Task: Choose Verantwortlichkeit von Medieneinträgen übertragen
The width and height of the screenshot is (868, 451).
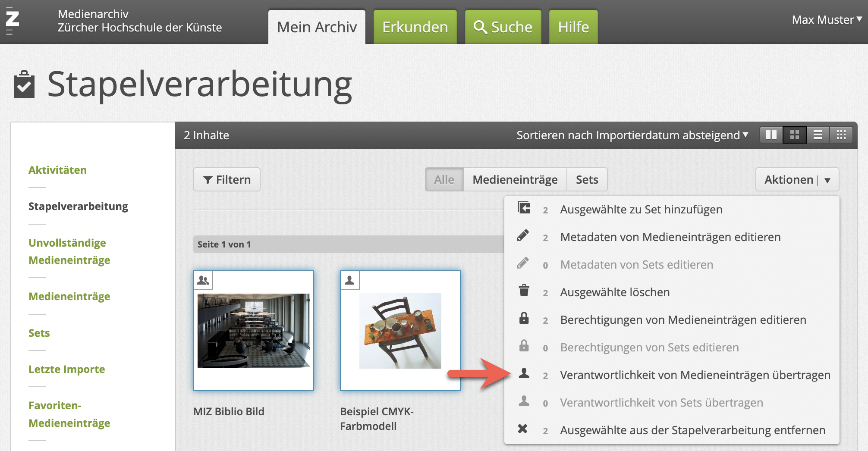Action: (x=695, y=375)
